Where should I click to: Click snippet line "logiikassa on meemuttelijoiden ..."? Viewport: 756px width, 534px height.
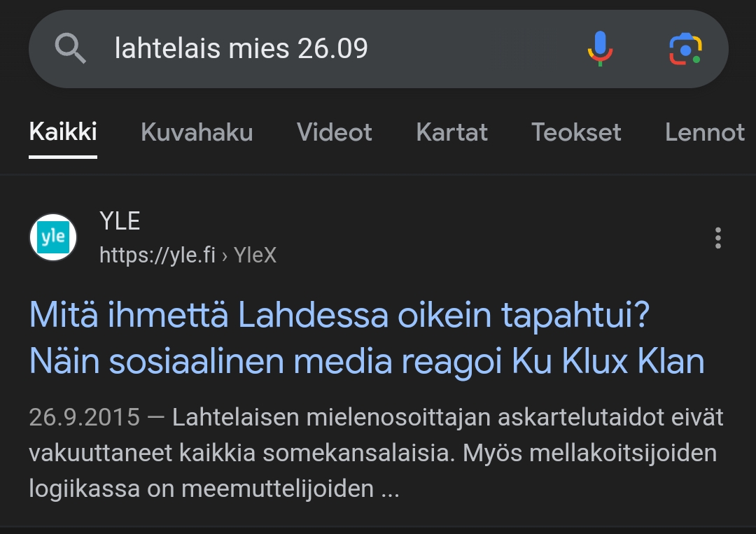point(214,489)
